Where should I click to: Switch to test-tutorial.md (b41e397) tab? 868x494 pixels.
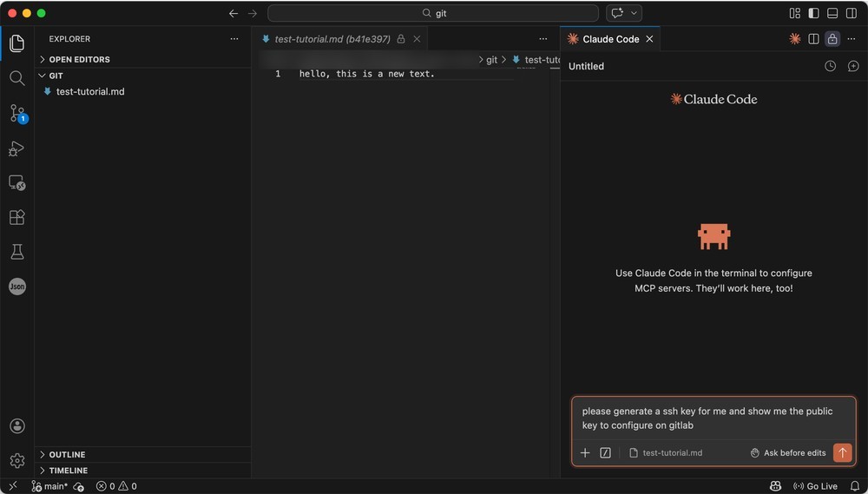pyautogui.click(x=332, y=39)
